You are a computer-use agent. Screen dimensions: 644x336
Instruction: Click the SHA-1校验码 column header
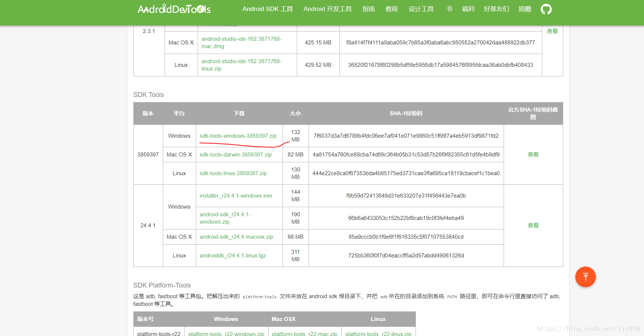[x=406, y=113]
